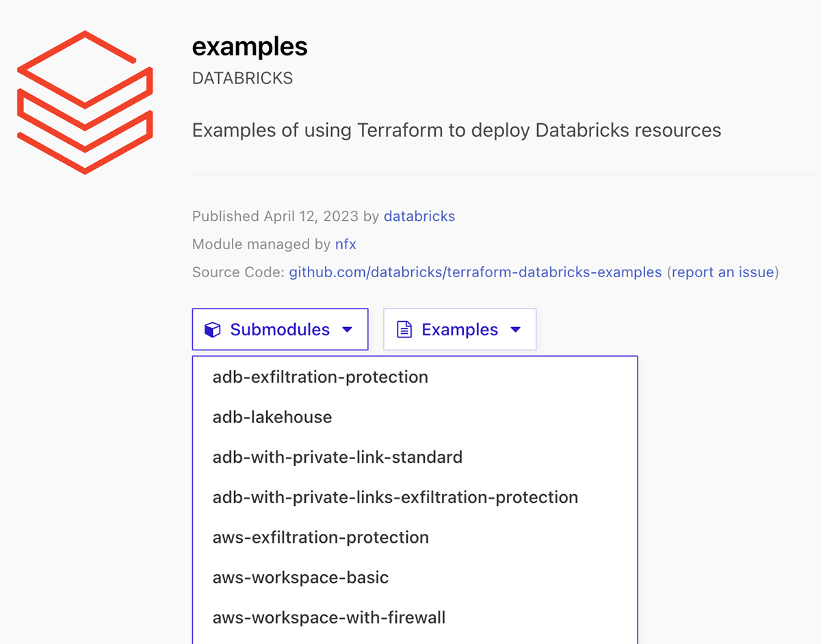Open the Examples dropdown

click(x=460, y=329)
